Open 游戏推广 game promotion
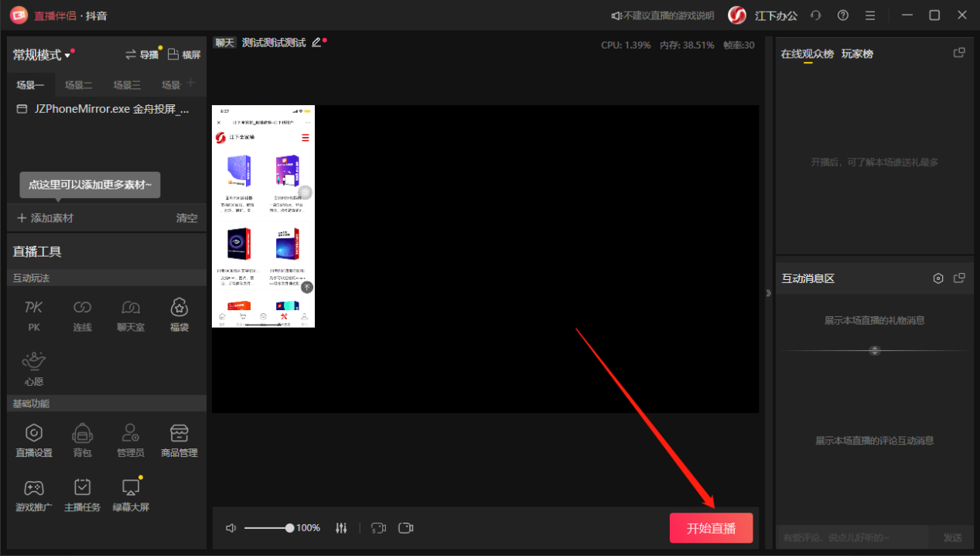 click(x=34, y=495)
